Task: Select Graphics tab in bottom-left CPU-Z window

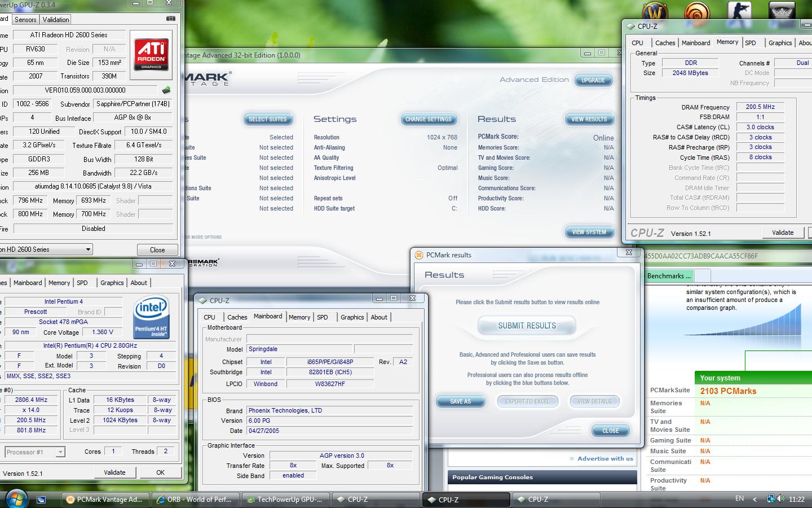Action: pos(112,283)
